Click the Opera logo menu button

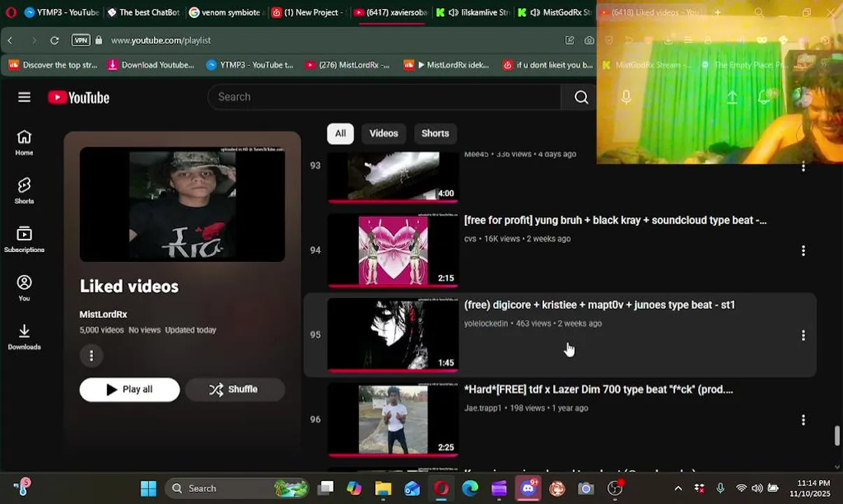[11, 13]
